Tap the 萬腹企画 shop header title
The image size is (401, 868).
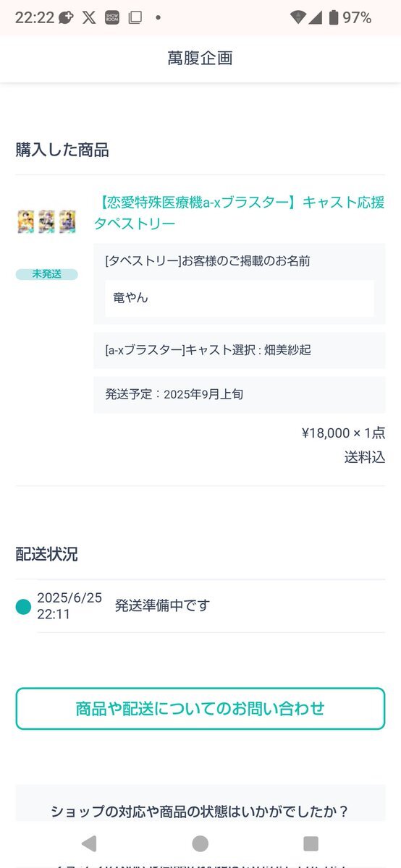pos(200,59)
